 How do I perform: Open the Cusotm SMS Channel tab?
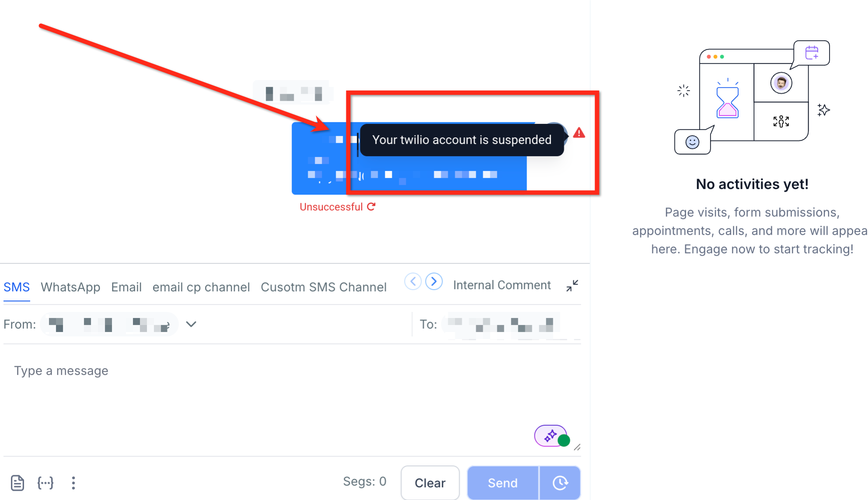[324, 287]
